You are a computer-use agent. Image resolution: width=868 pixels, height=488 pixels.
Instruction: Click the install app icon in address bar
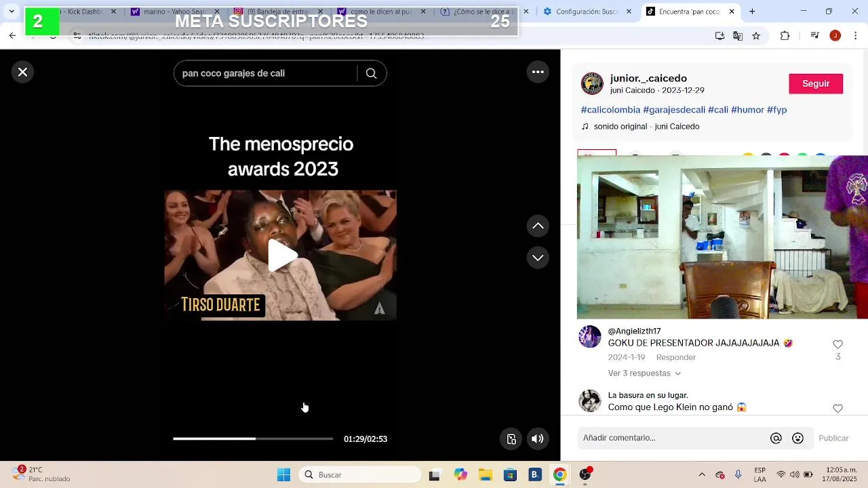(719, 36)
